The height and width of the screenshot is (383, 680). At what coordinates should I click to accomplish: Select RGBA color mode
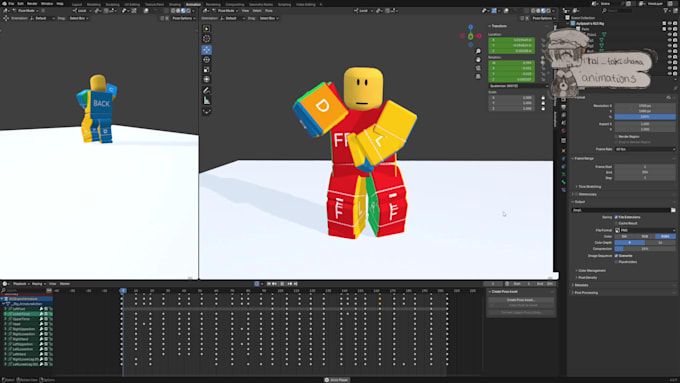(665, 236)
